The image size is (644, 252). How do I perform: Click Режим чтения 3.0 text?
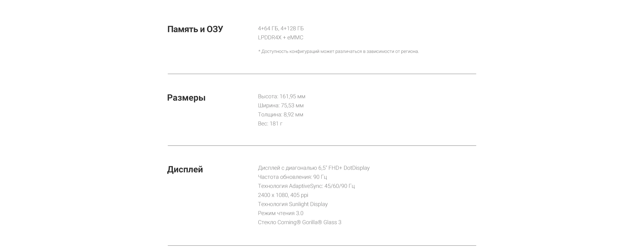tap(280, 213)
